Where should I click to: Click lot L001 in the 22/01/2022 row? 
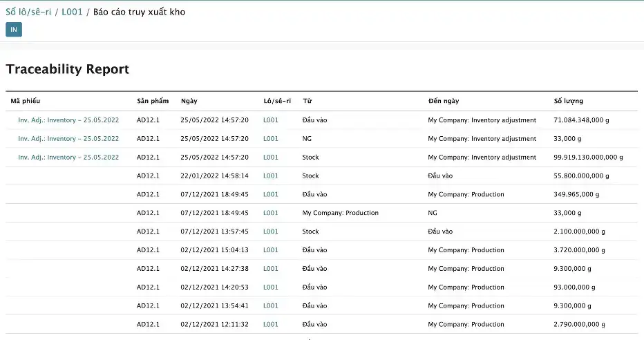[x=270, y=176]
